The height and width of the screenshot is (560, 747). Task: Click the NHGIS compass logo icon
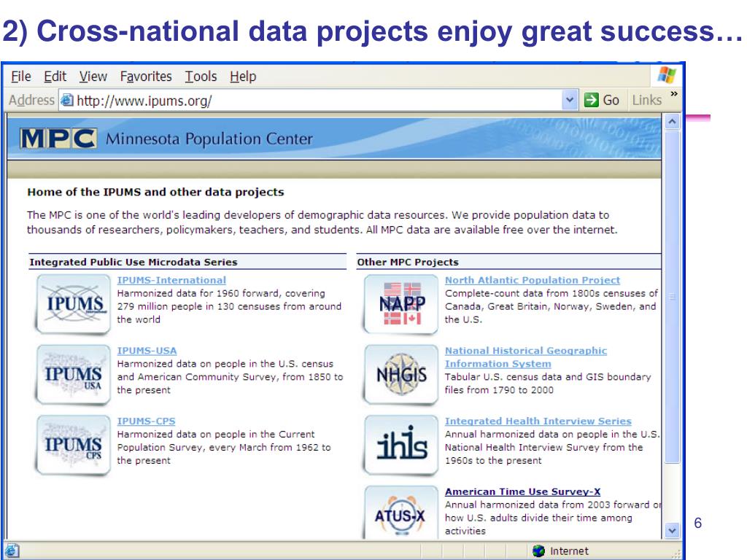tap(401, 375)
